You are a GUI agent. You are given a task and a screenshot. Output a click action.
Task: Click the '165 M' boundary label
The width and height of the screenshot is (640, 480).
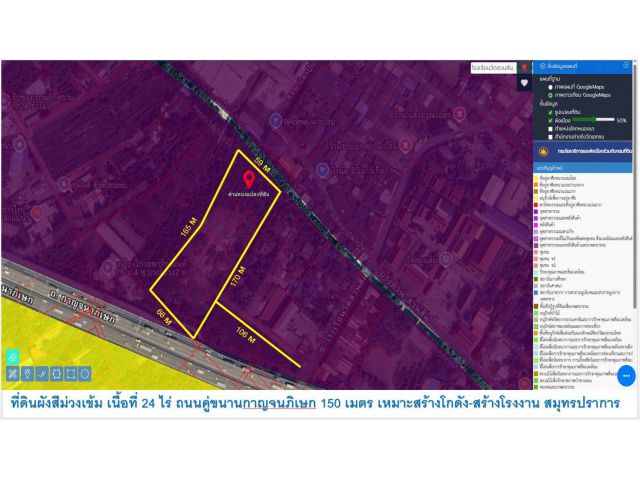click(x=189, y=227)
